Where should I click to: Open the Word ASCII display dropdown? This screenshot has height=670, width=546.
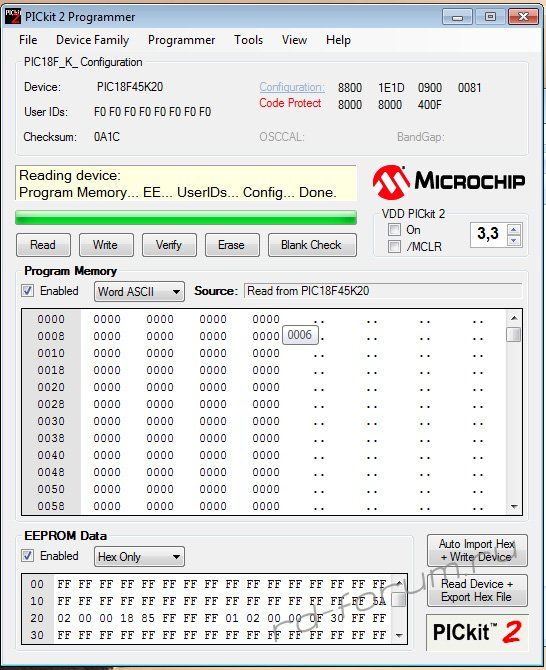(139, 292)
